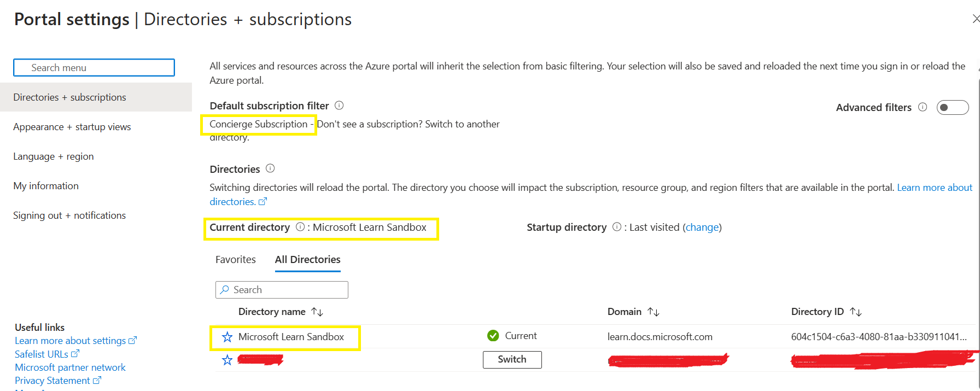Sort the Directory ID column
980x391 pixels.
(856, 311)
